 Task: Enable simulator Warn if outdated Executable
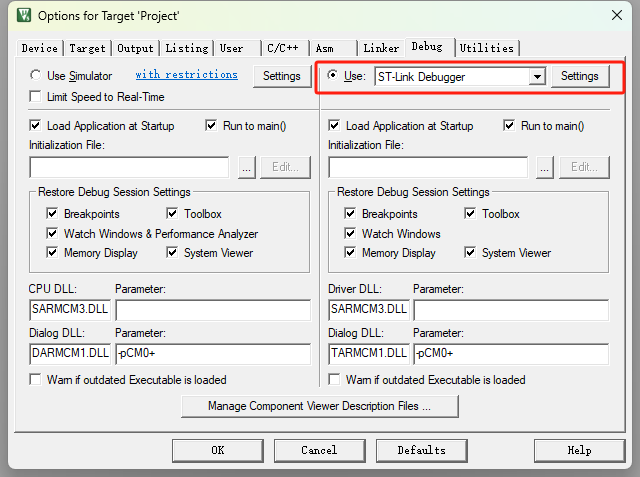[x=36, y=379]
